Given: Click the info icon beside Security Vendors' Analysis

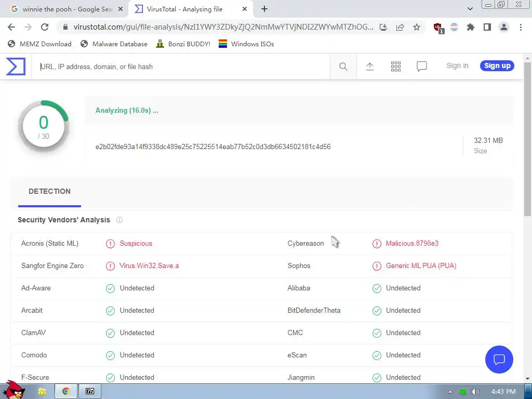Looking at the screenshot, I should [119, 220].
